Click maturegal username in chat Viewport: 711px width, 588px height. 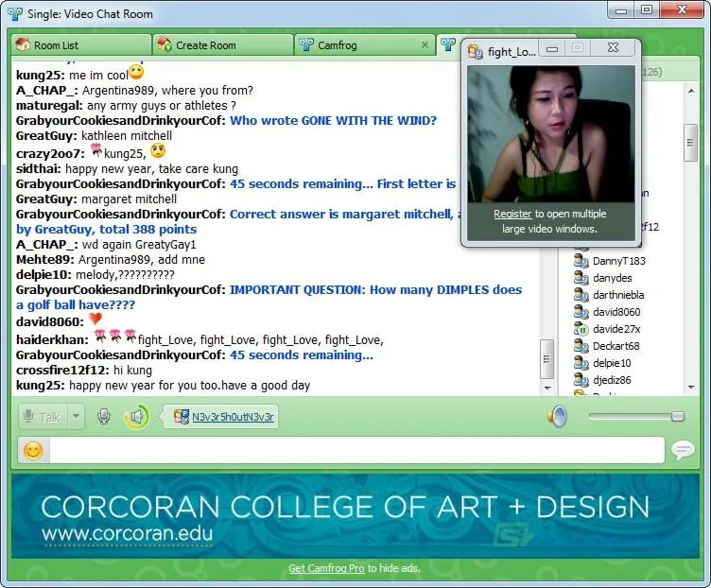(49, 106)
